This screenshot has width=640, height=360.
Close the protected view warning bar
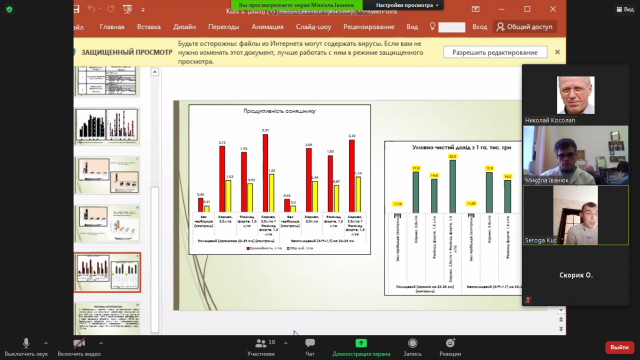[557, 52]
